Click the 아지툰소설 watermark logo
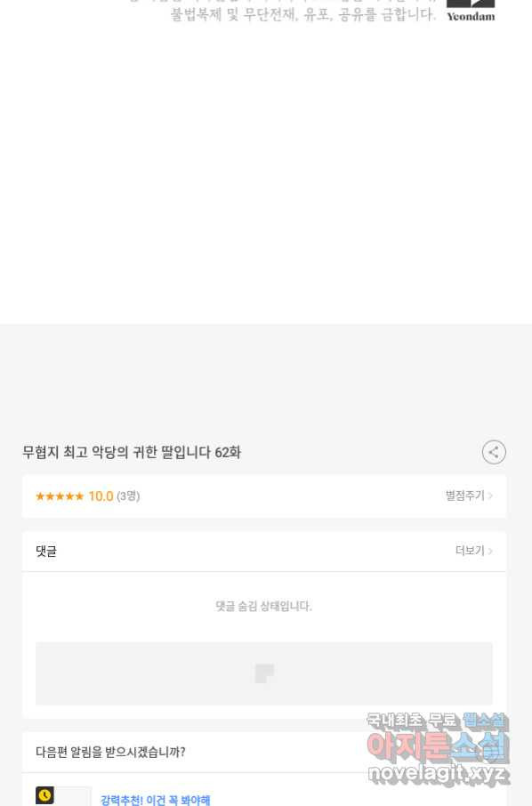Screen dimensions: 532x806 tap(438, 746)
